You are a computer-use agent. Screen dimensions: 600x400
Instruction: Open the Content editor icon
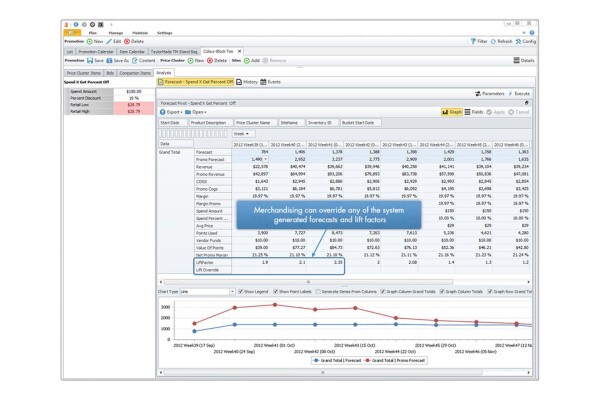(135, 60)
